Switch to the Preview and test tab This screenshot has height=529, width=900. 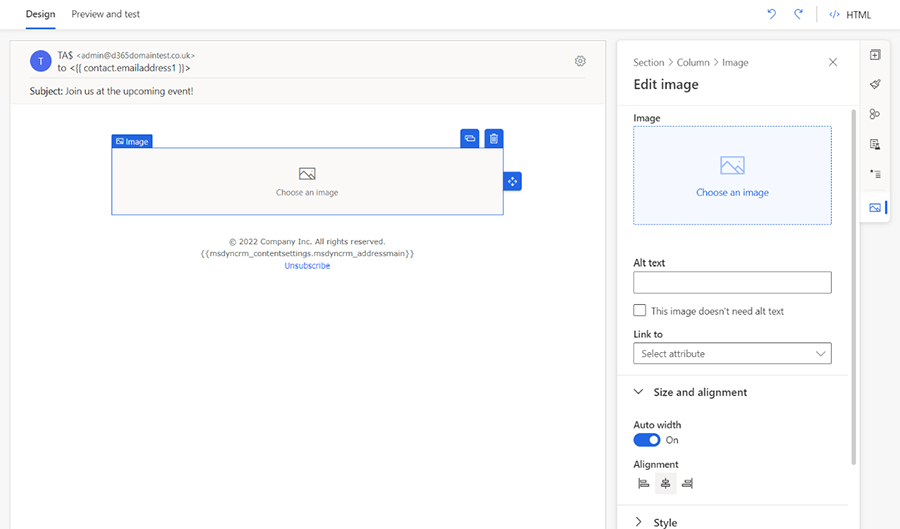click(x=106, y=14)
